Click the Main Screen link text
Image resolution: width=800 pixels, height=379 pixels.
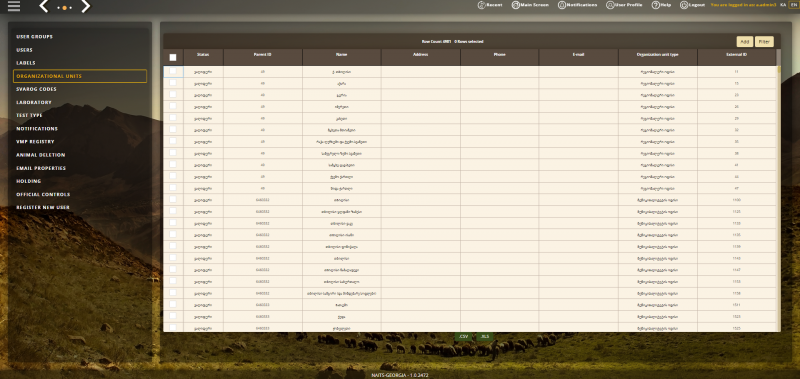[535, 5]
